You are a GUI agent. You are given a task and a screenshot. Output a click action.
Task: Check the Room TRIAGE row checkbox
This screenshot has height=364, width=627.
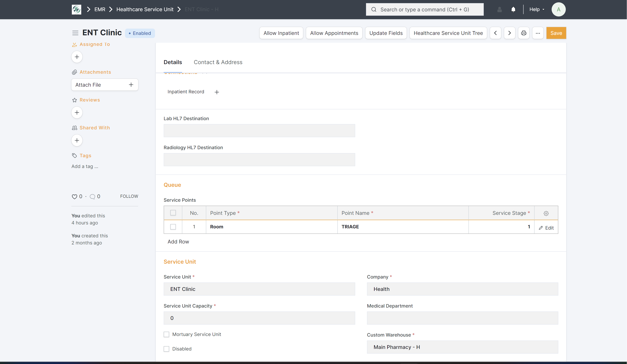pyautogui.click(x=173, y=227)
